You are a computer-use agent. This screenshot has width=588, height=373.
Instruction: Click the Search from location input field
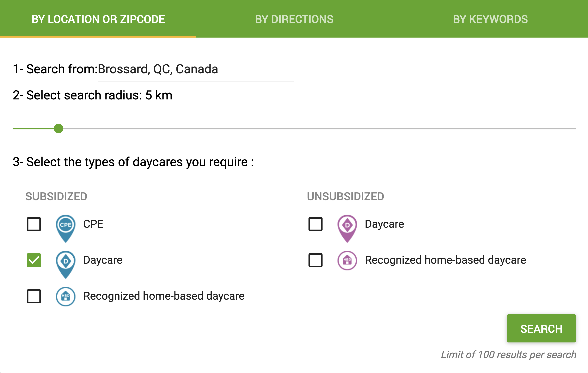[196, 69]
